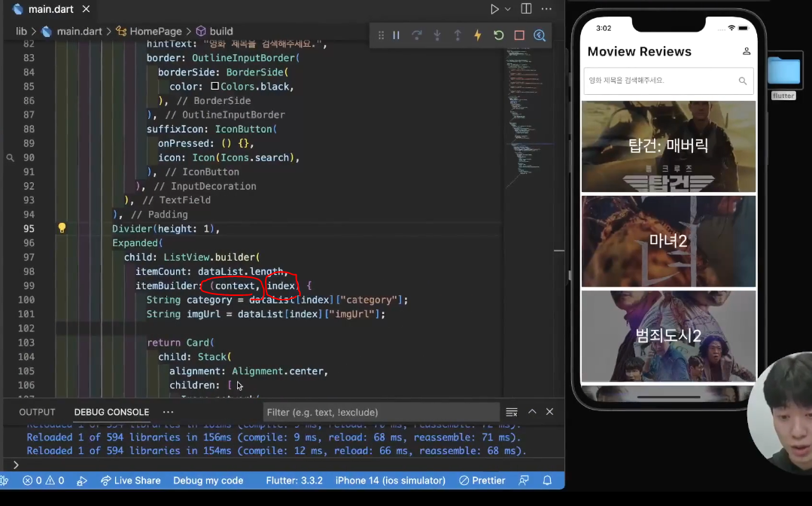Image resolution: width=812 pixels, height=506 pixels.
Task: Open the errors and warnings status item
Action: pos(44,480)
